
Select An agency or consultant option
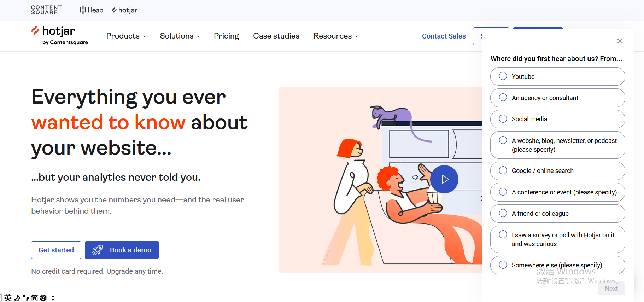(557, 98)
